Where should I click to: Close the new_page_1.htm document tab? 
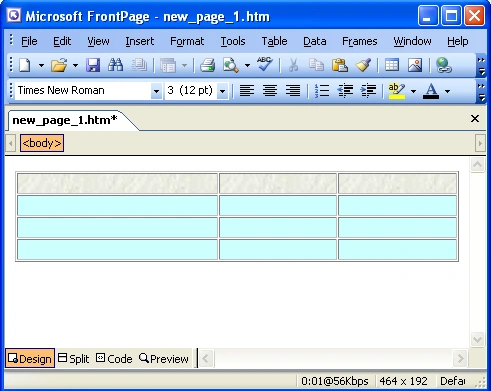(x=475, y=119)
